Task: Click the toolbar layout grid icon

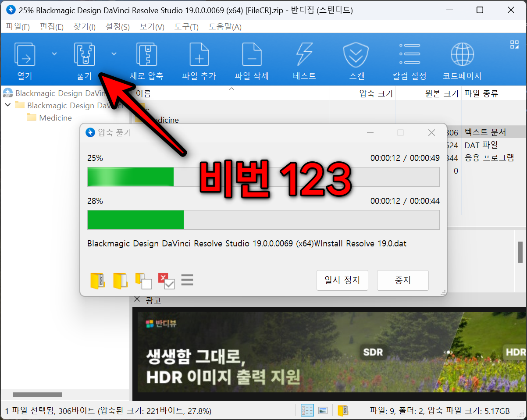Action: tap(514, 44)
